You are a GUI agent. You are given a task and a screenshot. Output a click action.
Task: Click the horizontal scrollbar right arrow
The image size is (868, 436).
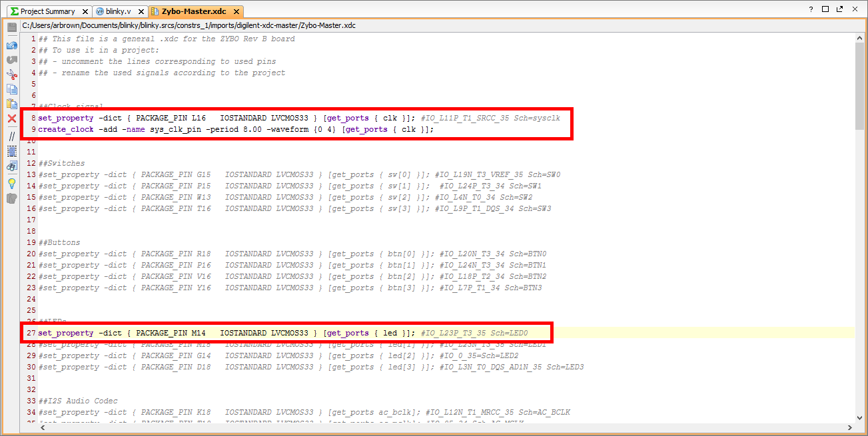pos(849,427)
